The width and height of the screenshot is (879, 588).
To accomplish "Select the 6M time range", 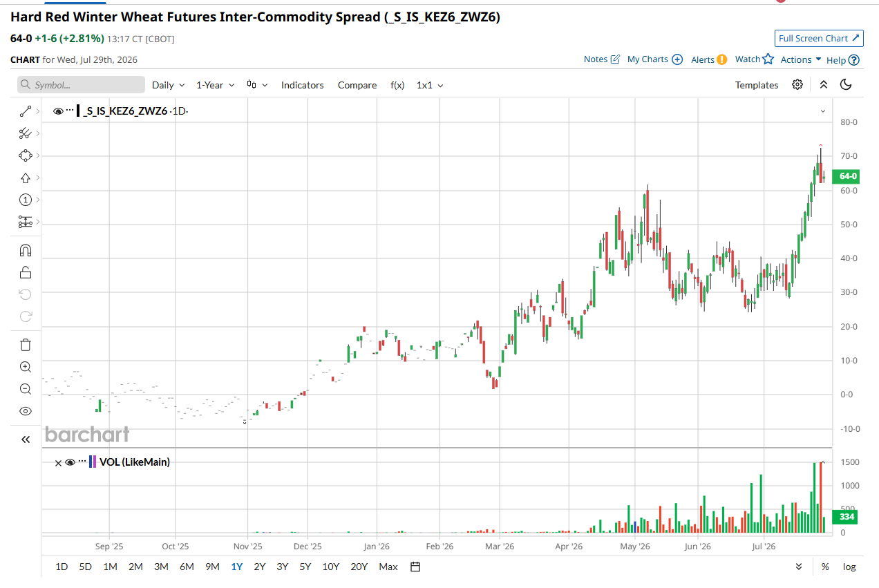I will coord(187,567).
